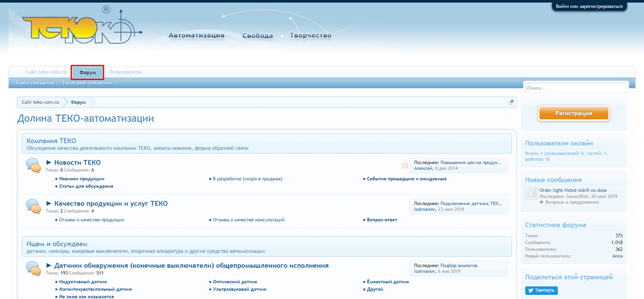The width and height of the screenshot is (644, 299).
Task: Click the quick navigation icon in breadcrumb bar
Action: [511, 102]
